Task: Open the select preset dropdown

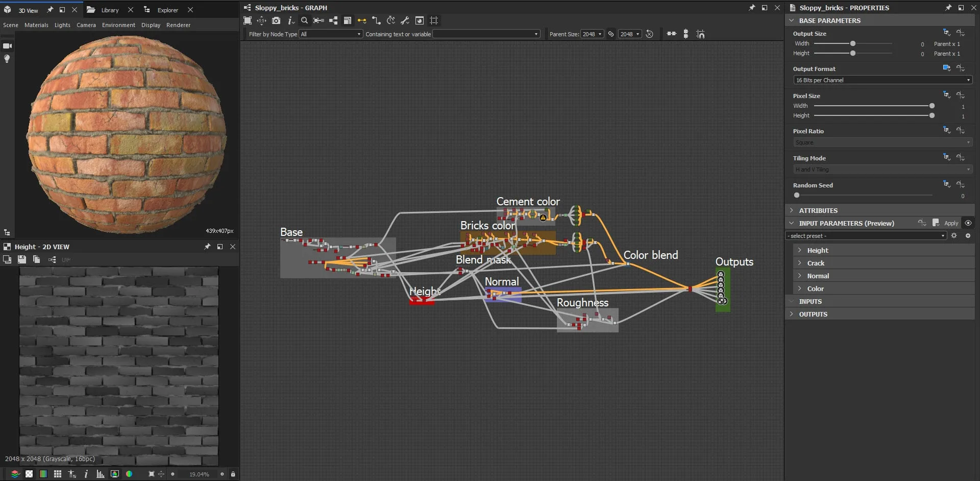Action: click(x=866, y=236)
